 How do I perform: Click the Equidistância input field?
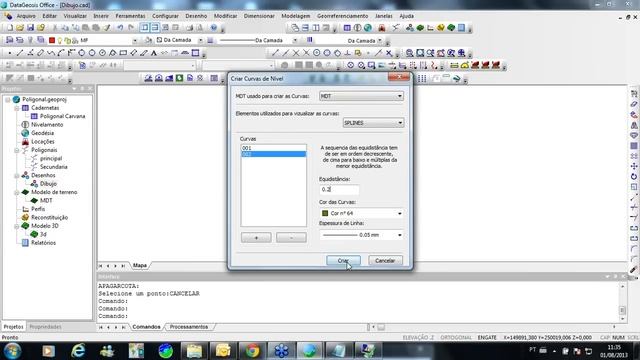[339, 189]
